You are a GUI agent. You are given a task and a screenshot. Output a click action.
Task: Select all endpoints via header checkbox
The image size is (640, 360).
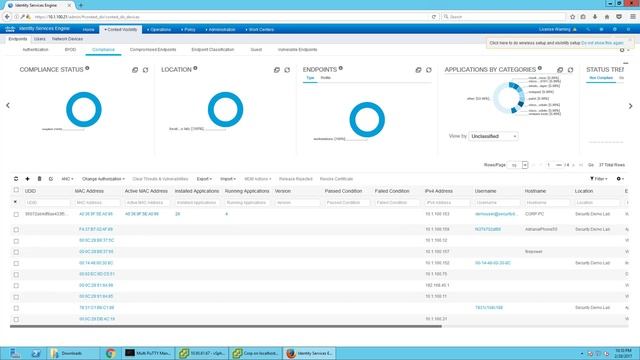(x=16, y=190)
